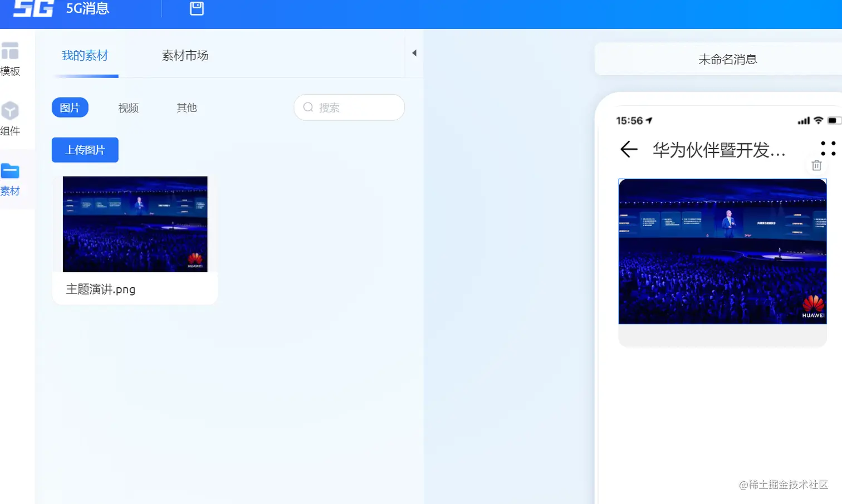Click the gray area below preview image

point(722,335)
